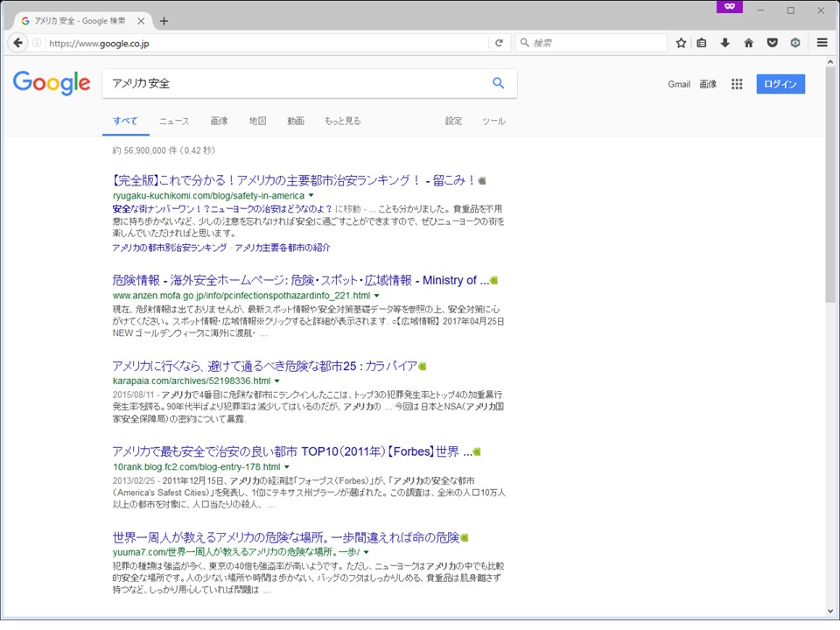Click green badge icon beside カラパイア result
840x630 pixels.
point(422,367)
